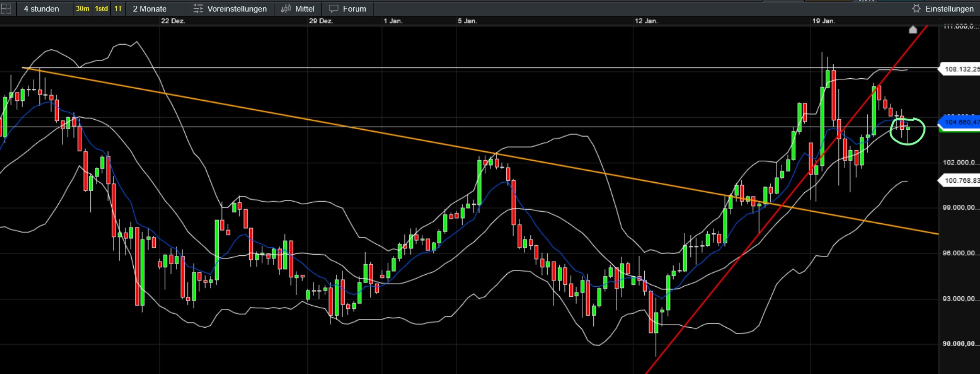Select the blue 104.660,47 current price tag
Screen dimensions: 980x374
(x=959, y=122)
